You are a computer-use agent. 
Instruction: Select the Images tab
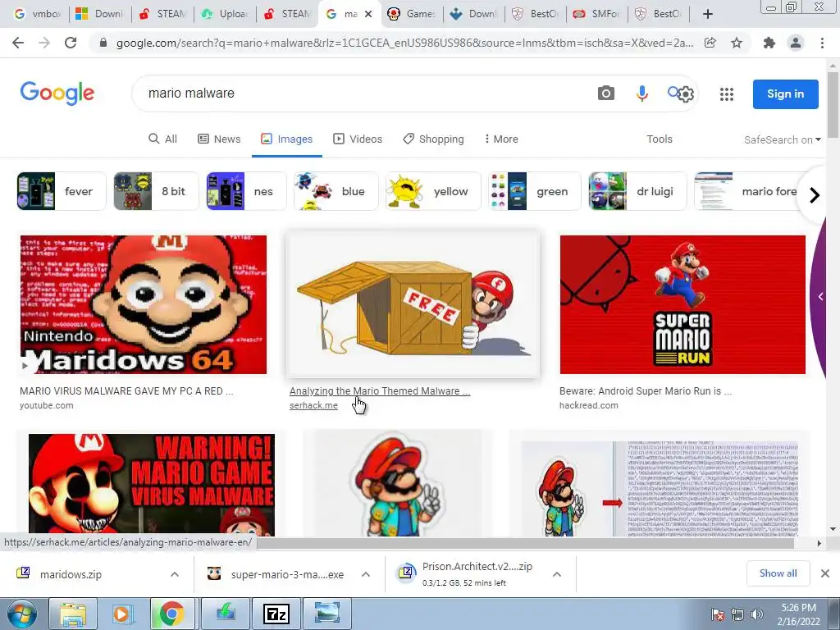286,139
